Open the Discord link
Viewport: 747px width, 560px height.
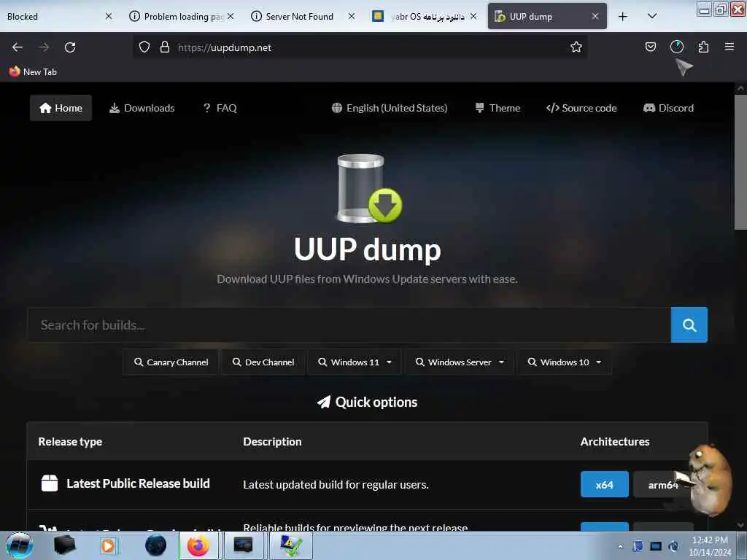[669, 108]
